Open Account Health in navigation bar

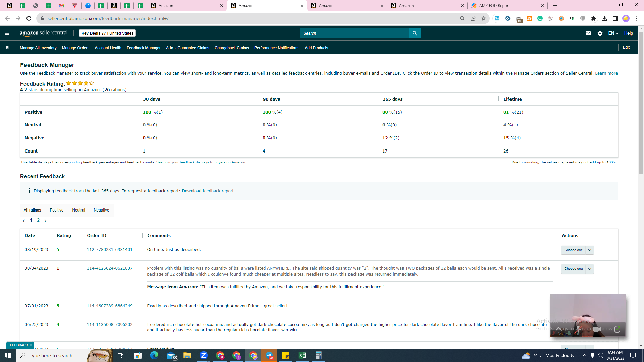(108, 48)
